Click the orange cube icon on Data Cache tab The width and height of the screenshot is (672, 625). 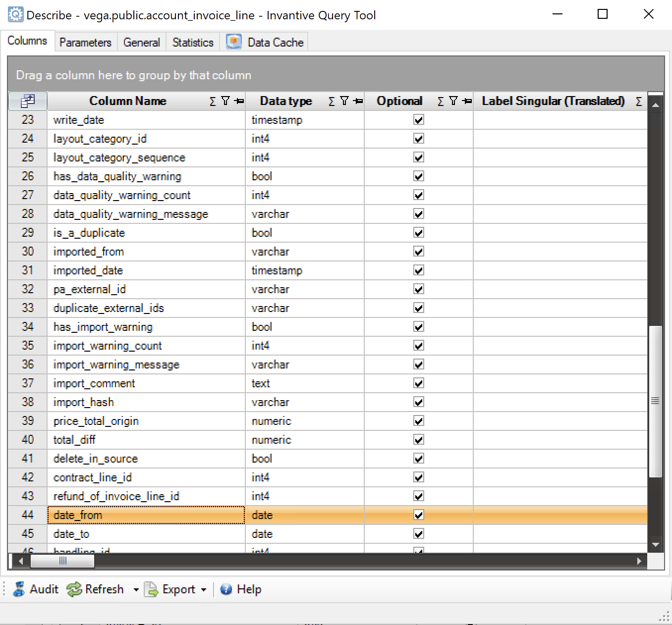click(233, 42)
